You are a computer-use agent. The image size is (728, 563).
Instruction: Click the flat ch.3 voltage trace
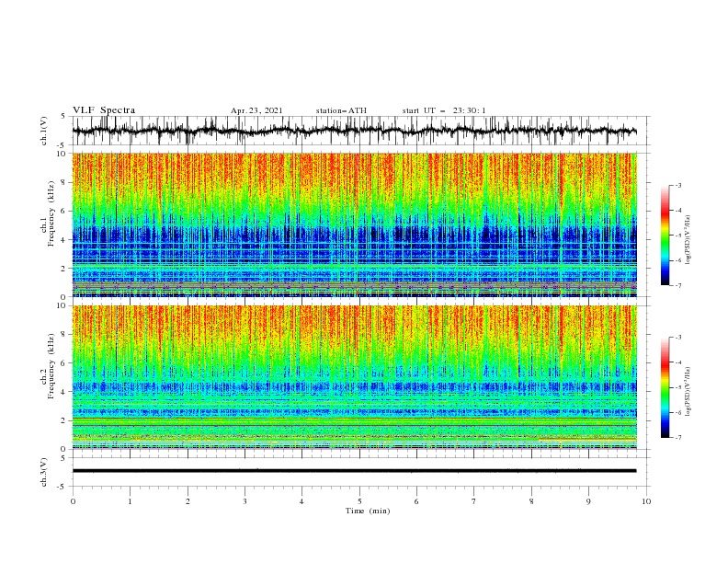(354, 471)
